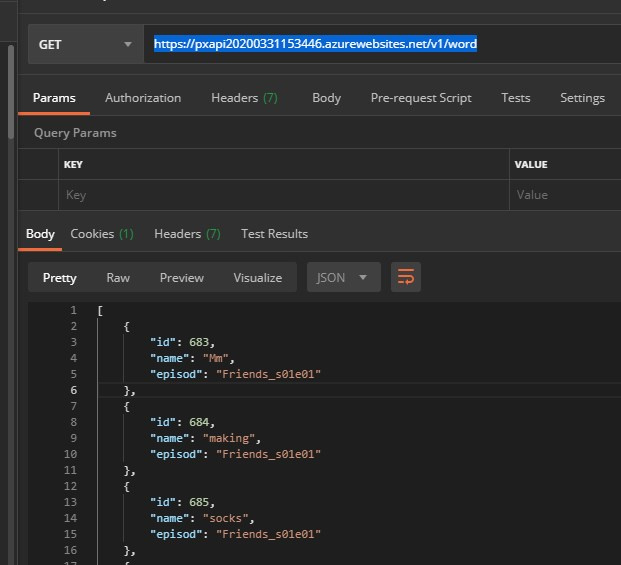This screenshot has width=621, height=565.
Task: Click the VALUE column header
Action: point(531,164)
